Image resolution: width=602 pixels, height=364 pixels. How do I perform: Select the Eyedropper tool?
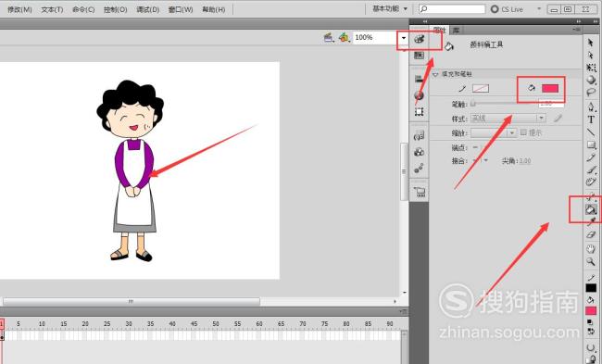coord(591,222)
